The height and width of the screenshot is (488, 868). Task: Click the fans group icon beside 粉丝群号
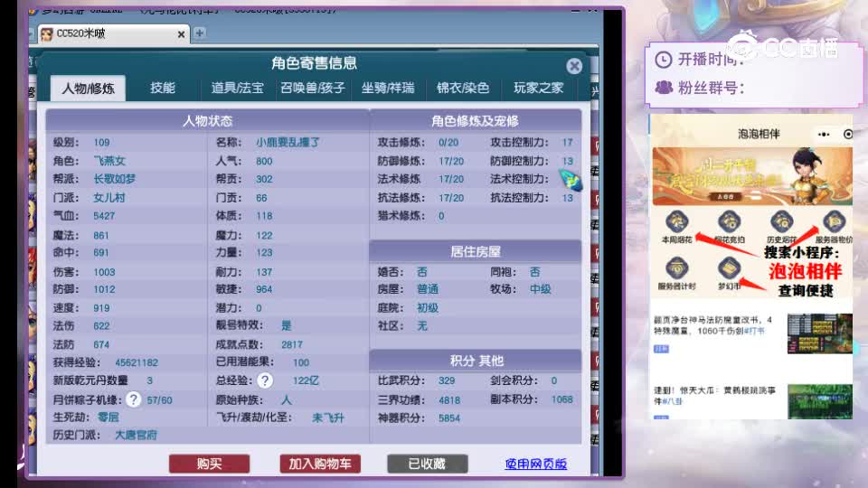[x=664, y=88]
